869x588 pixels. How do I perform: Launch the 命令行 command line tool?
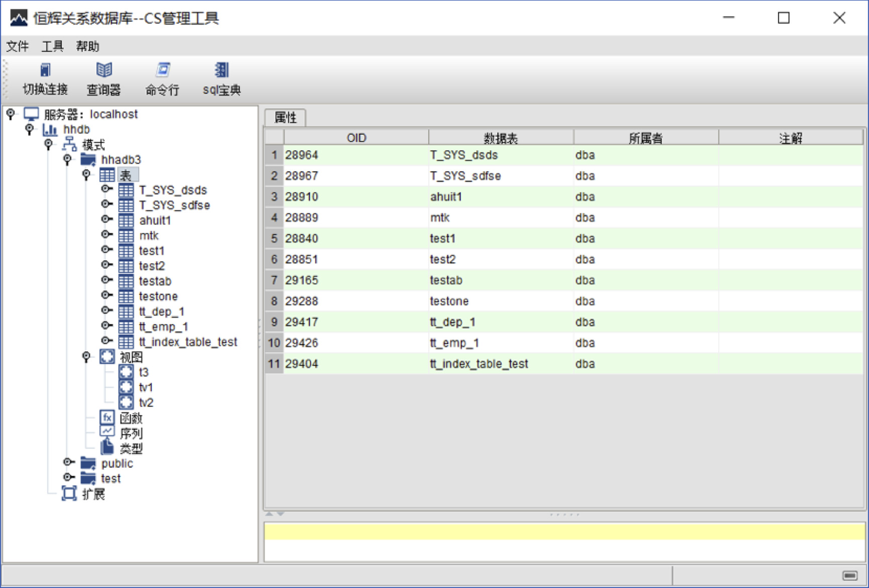(x=162, y=70)
